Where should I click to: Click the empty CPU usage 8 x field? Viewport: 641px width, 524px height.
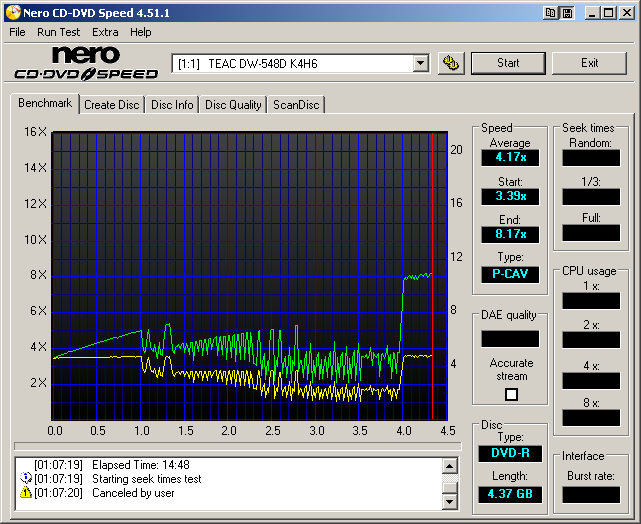pos(591,418)
